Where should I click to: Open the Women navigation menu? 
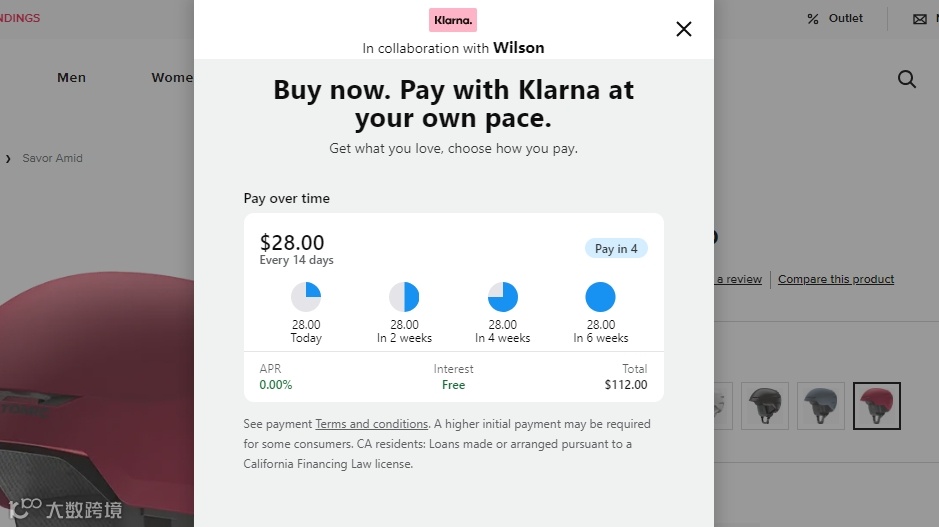coord(172,78)
